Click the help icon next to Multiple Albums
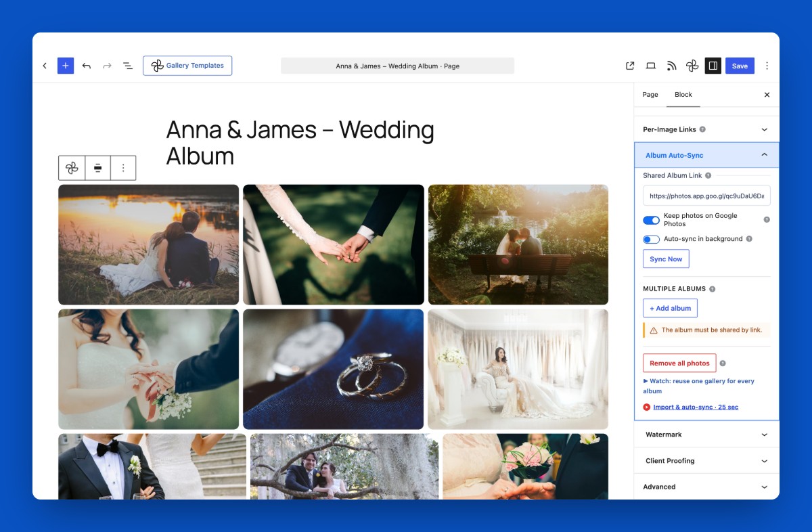The image size is (812, 532). coord(712,289)
